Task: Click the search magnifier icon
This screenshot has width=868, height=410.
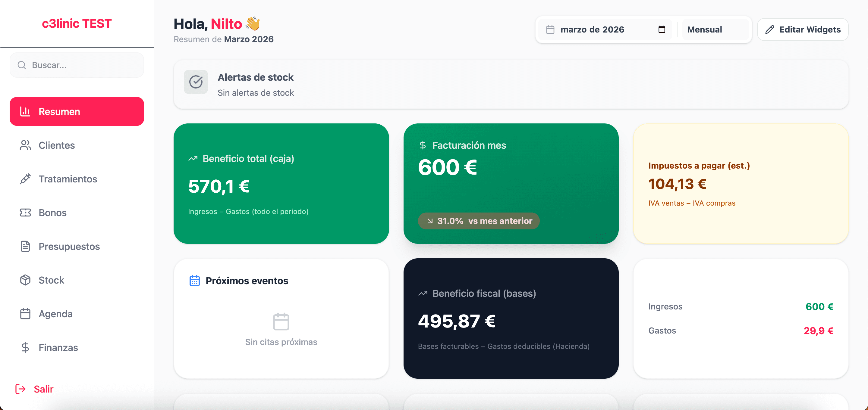Action: pyautogui.click(x=22, y=65)
